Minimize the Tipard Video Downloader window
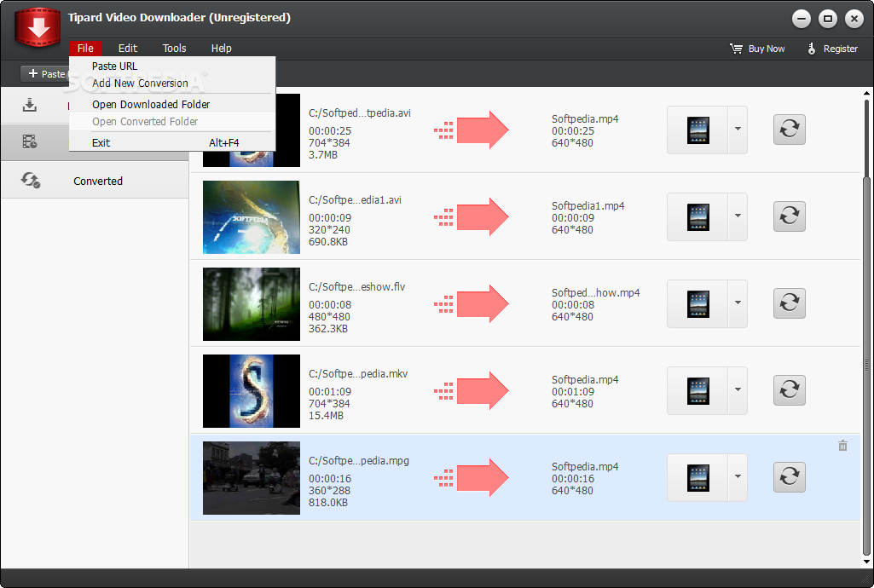This screenshot has width=874, height=588. click(x=802, y=19)
